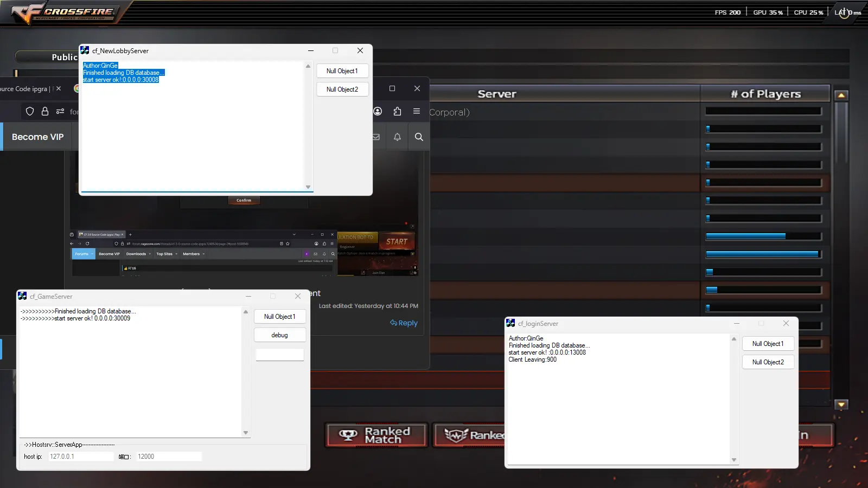Click the port field showing 12000
This screenshot has height=488, width=868.
tap(169, 457)
